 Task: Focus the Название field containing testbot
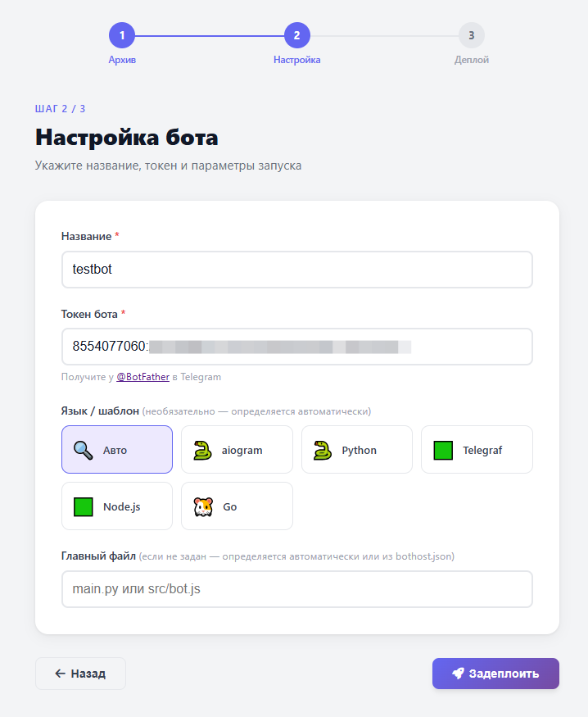[x=297, y=270]
